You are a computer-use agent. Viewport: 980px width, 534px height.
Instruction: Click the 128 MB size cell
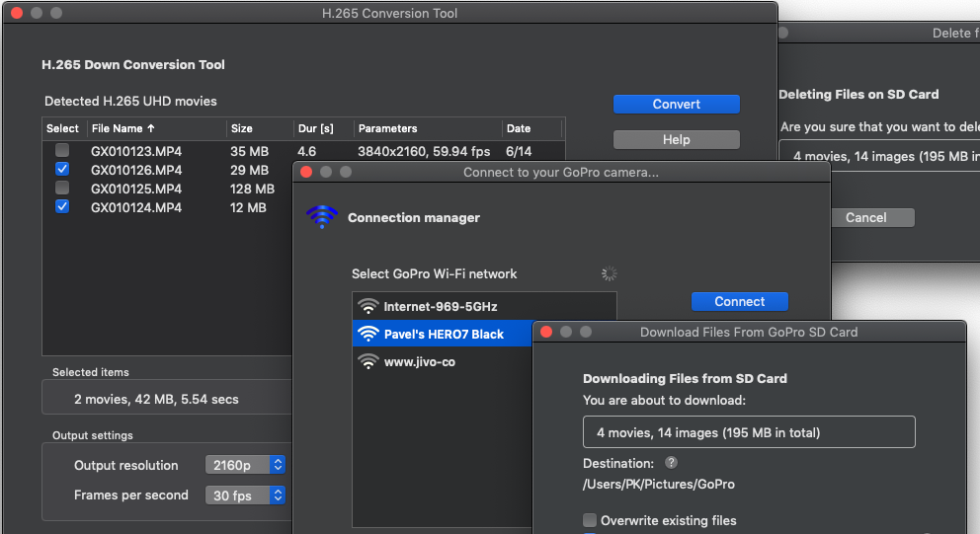(x=253, y=189)
